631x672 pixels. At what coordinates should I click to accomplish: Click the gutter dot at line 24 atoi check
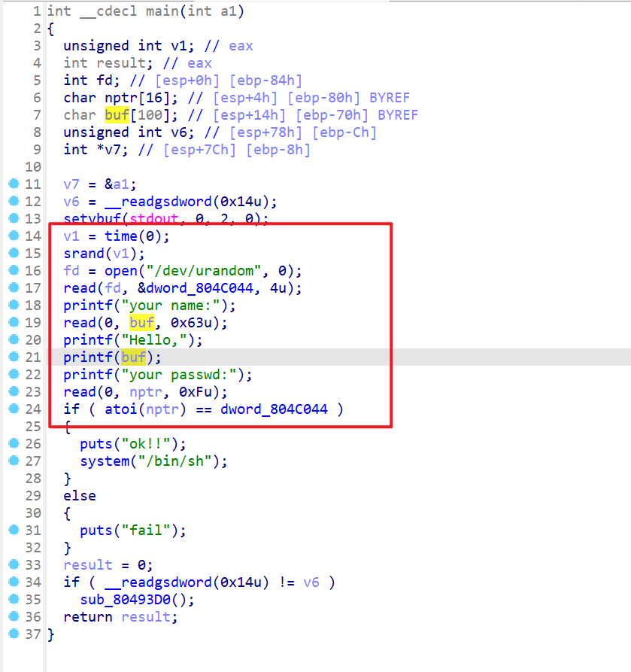(x=14, y=409)
